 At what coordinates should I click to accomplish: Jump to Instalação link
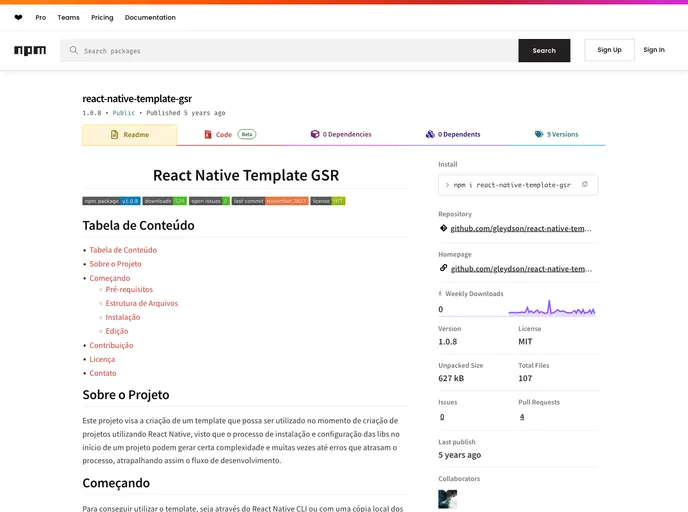point(123,317)
